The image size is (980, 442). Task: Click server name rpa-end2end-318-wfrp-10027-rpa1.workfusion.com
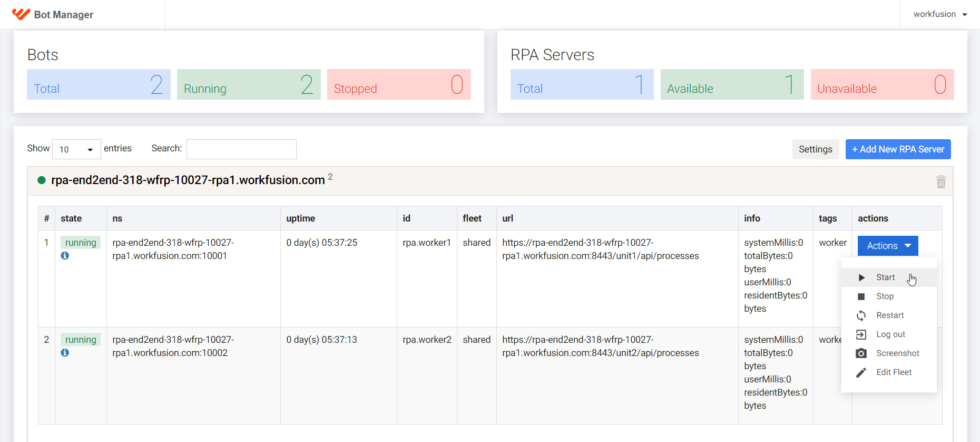click(x=188, y=180)
